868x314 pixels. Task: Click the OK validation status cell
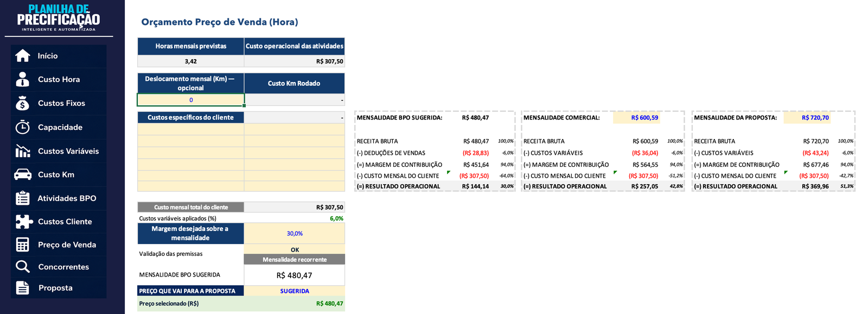[x=295, y=250]
